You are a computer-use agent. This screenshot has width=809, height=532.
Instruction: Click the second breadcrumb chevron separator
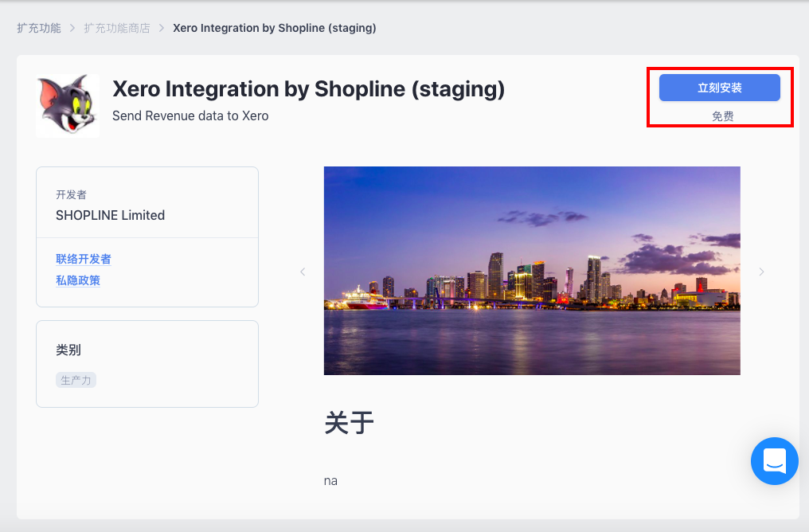click(x=162, y=28)
